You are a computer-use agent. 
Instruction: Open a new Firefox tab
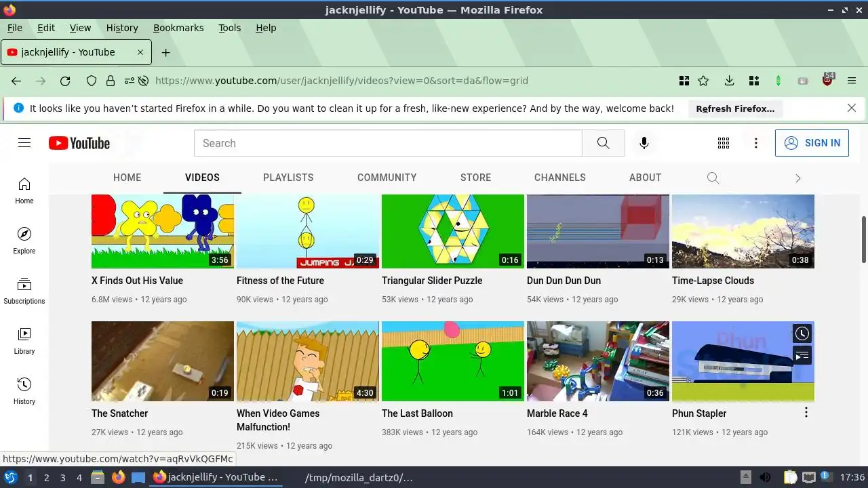click(x=165, y=52)
